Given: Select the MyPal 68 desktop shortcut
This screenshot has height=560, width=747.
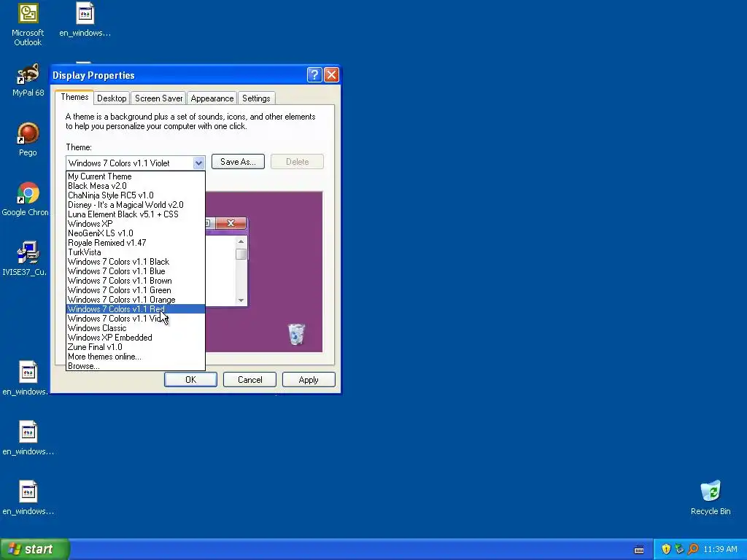Looking at the screenshot, I should (x=28, y=80).
